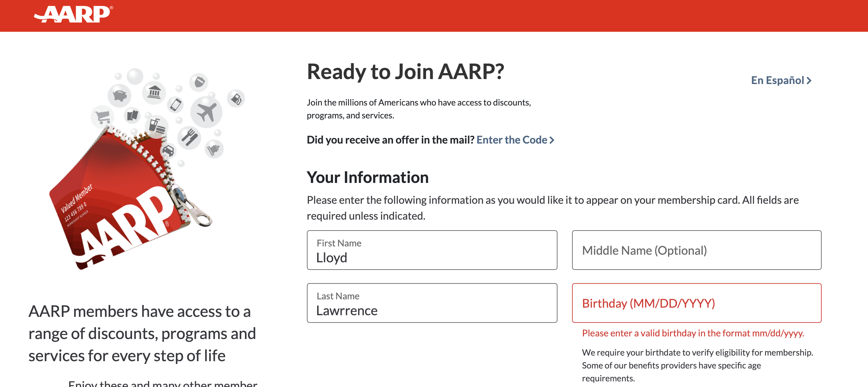Switch to the En Español version

click(x=781, y=80)
